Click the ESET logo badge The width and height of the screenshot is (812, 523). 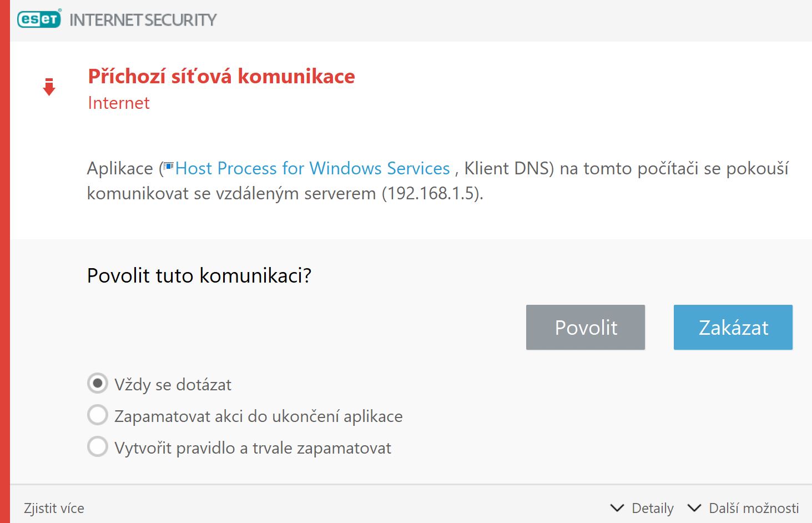[39, 19]
